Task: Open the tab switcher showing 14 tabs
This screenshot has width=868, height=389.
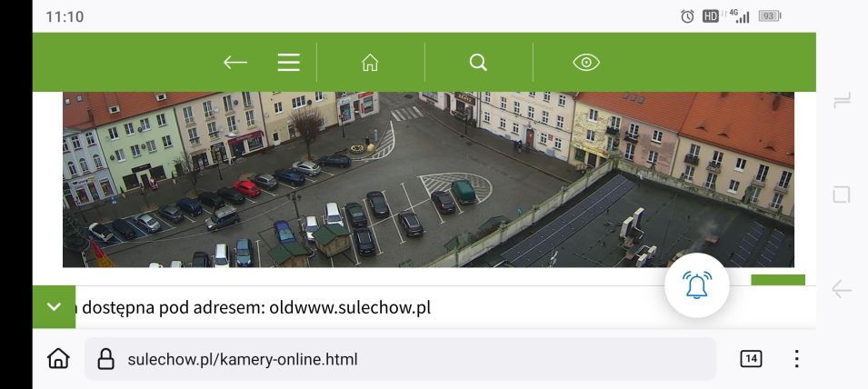Action: point(751,359)
